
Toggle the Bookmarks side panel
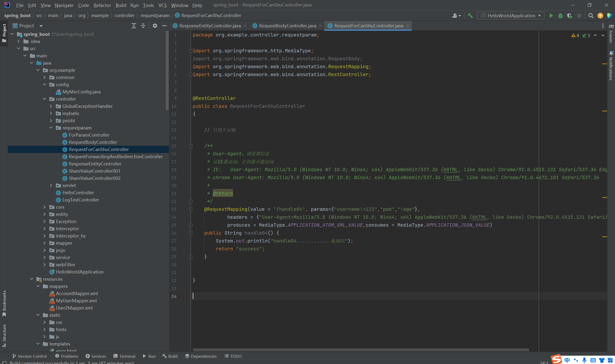click(x=4, y=303)
